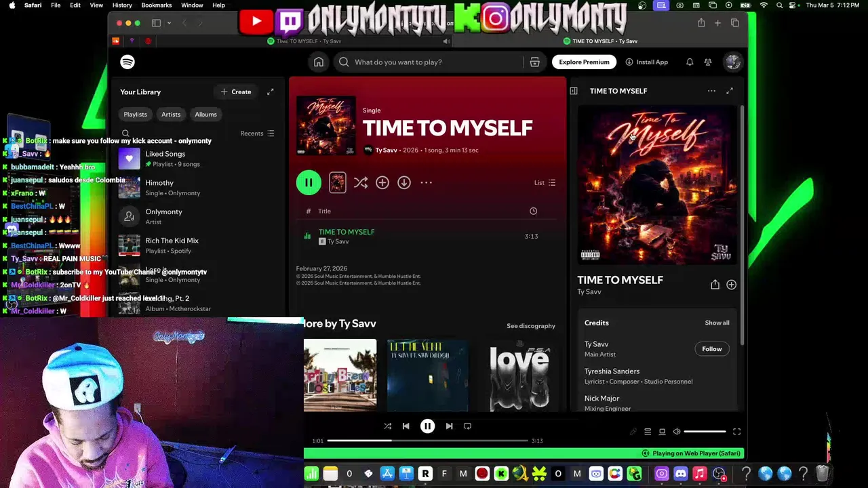The width and height of the screenshot is (868, 488).
Task: Click the search field What do you want to play
Action: 430,62
